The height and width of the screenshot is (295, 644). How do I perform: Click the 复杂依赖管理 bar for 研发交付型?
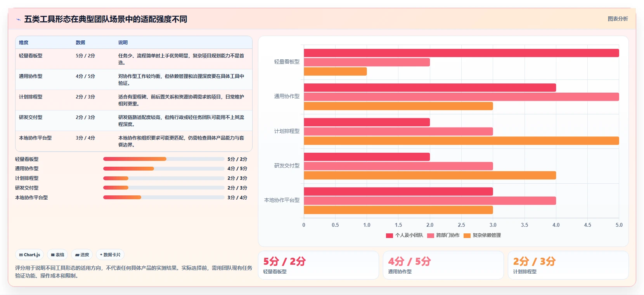point(430,175)
